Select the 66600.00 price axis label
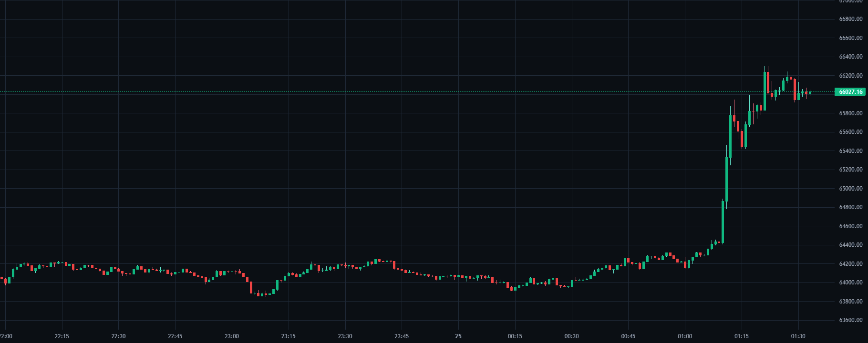868x343 pixels. tap(851, 38)
